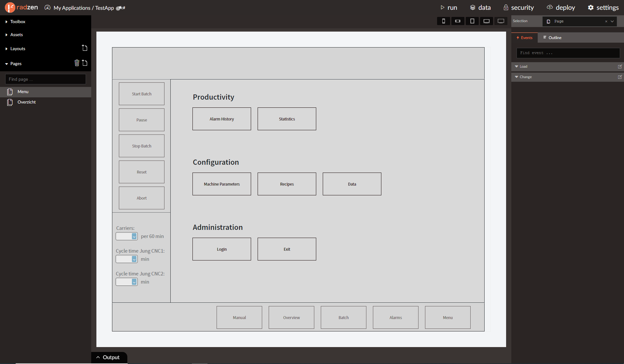Select the phone landscape viewport icon

click(x=458, y=21)
